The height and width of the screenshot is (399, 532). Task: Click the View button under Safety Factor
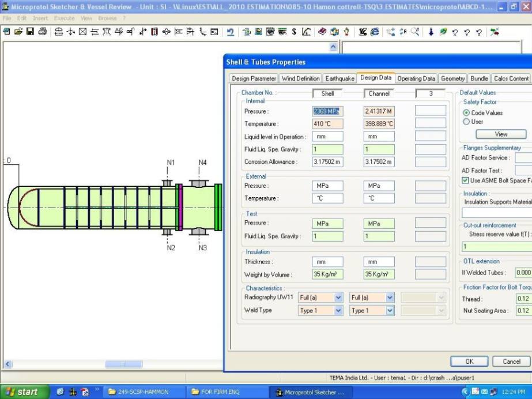tap(501, 134)
